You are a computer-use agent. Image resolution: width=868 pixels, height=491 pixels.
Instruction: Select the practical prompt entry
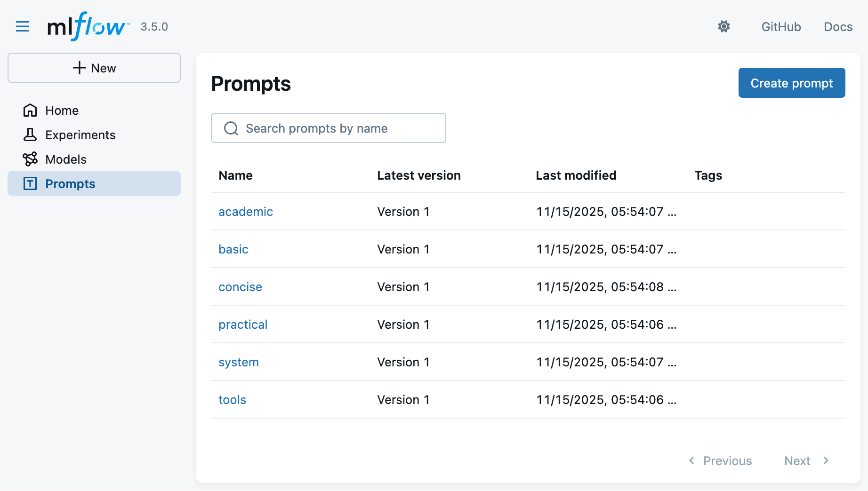click(243, 325)
